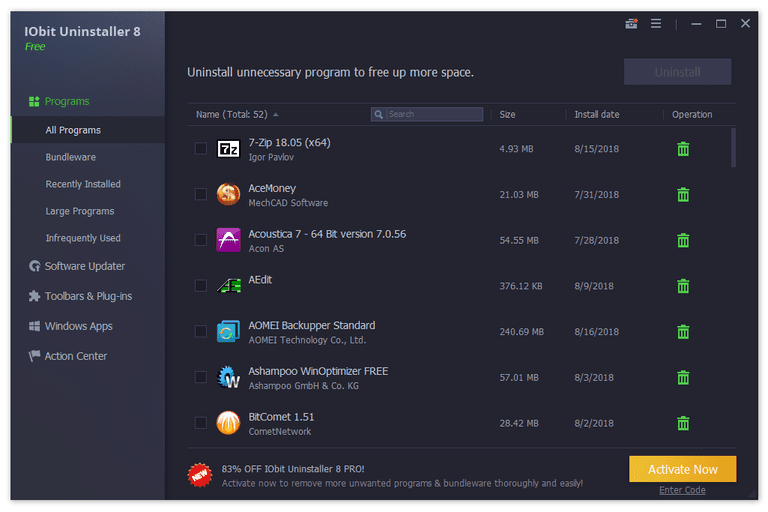Click the AOMEI Backupper Standard name

pos(312,325)
